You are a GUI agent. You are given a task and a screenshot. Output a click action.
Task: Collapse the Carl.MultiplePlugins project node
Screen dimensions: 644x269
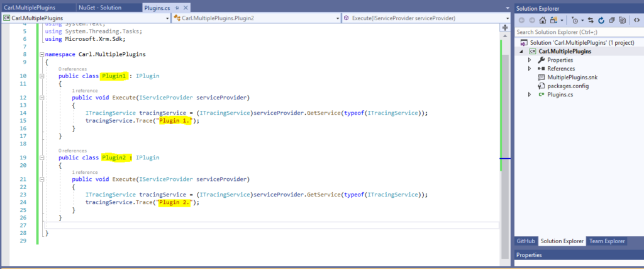(522, 52)
